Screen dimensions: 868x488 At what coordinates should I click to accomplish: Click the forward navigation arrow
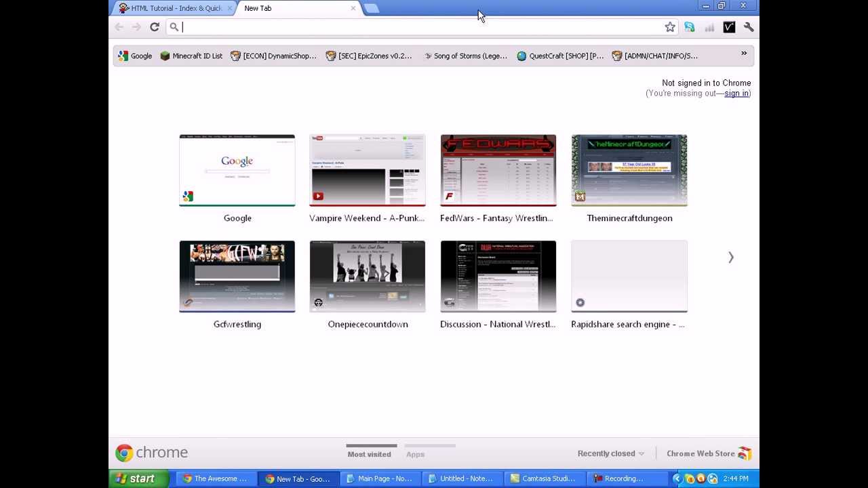136,27
